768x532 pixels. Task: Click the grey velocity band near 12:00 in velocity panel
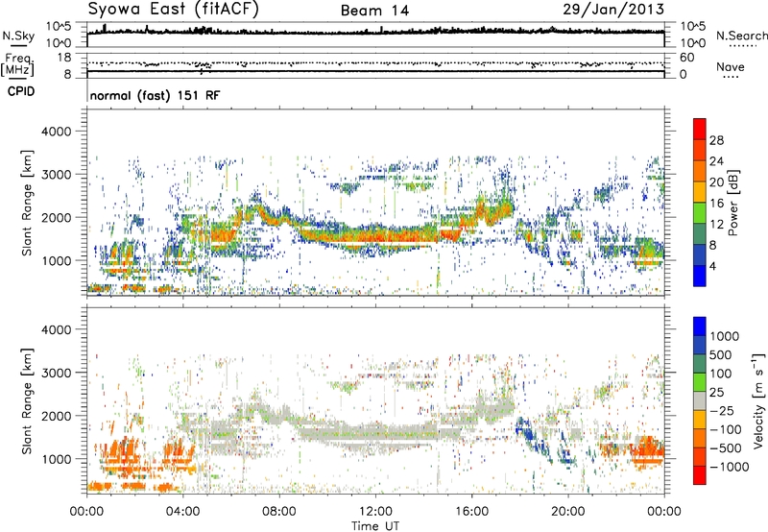[x=375, y=433]
